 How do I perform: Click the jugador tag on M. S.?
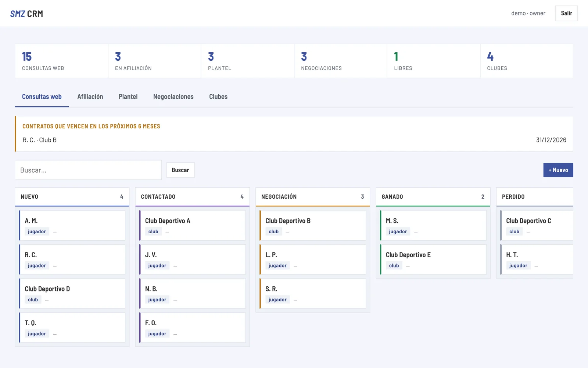coord(398,231)
